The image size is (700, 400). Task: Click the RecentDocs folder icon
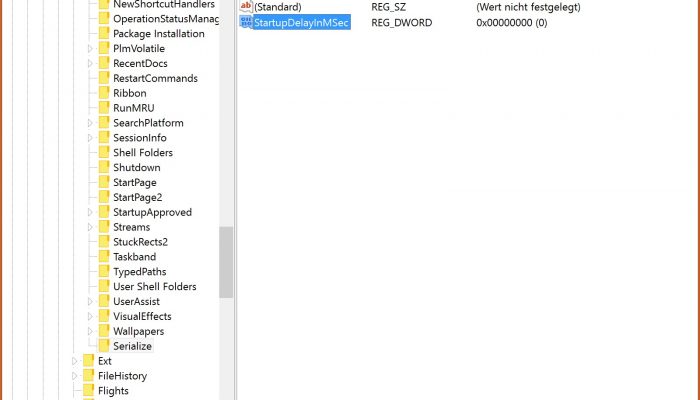coord(104,63)
